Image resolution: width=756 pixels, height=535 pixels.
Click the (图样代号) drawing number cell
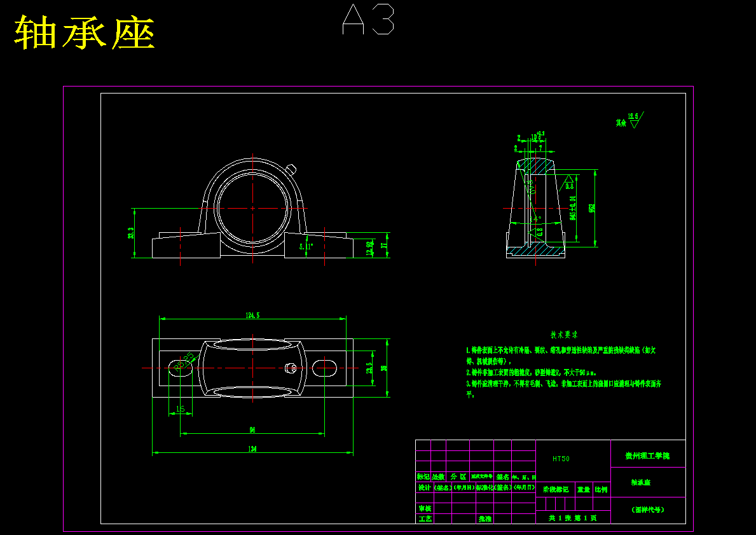[x=648, y=510]
